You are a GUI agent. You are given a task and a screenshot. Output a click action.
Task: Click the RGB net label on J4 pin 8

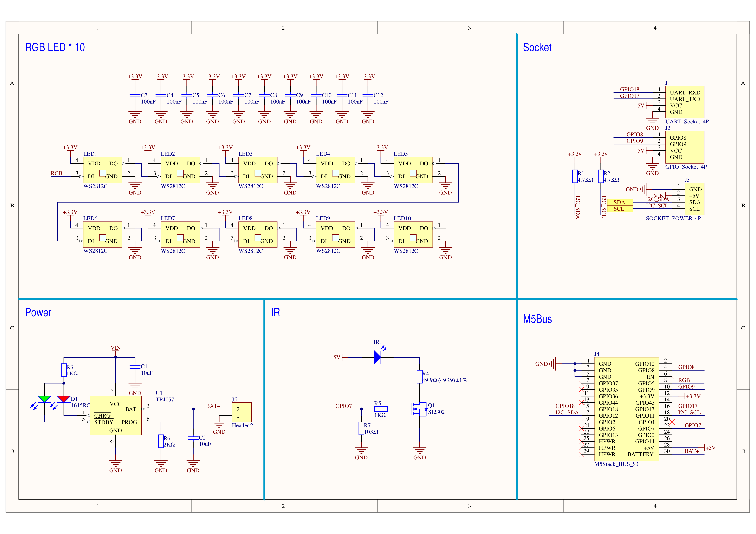tap(684, 380)
